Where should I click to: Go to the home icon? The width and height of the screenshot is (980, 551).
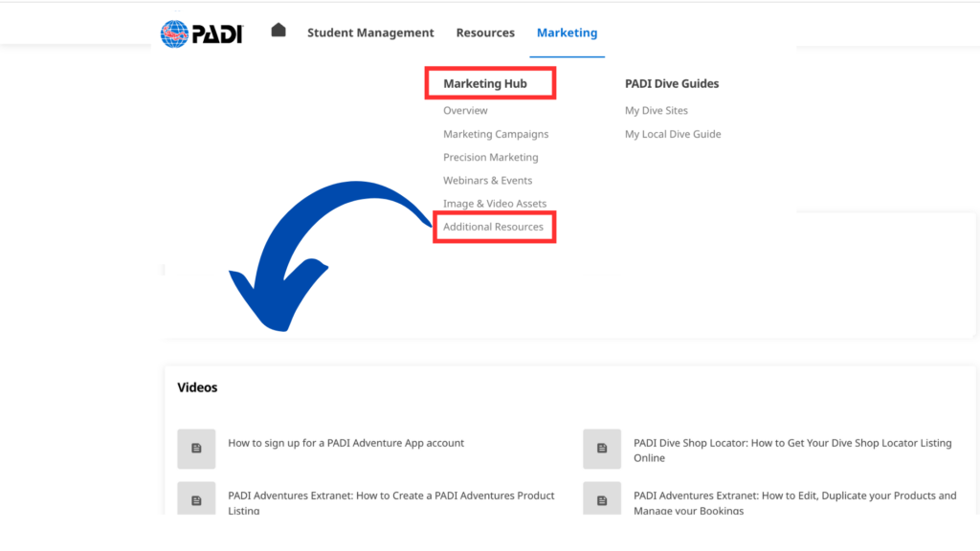coord(278,31)
